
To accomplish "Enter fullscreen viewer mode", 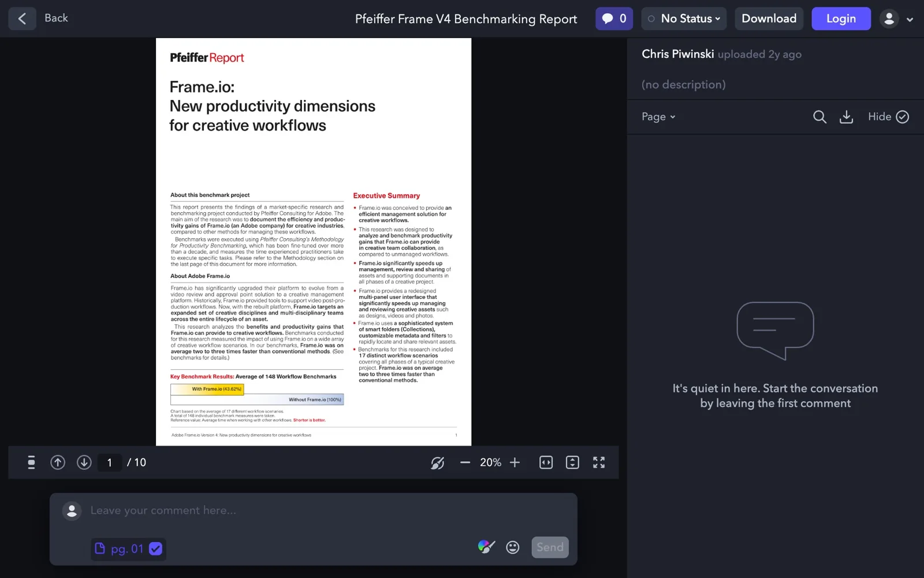I will (x=599, y=462).
